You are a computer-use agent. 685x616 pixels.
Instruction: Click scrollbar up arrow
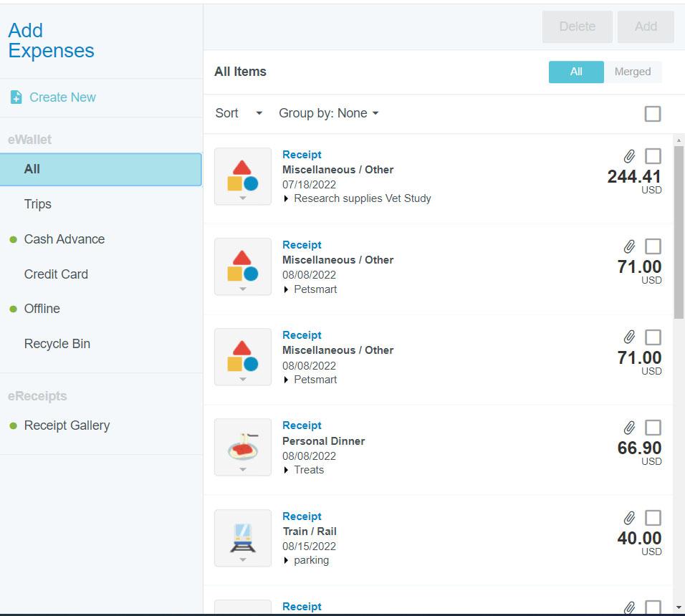[679, 140]
